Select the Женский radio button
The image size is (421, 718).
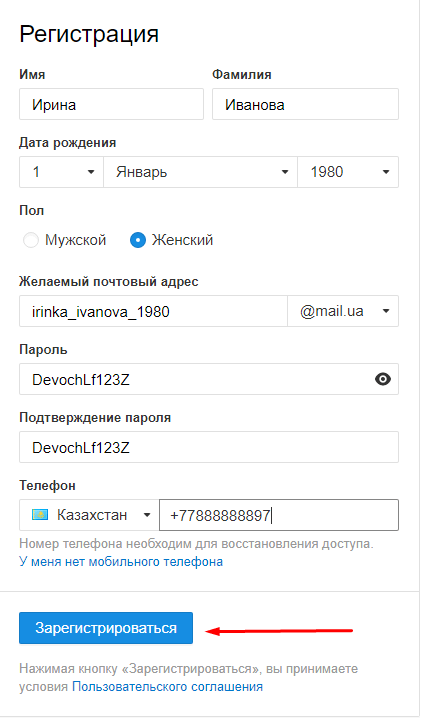(138, 240)
